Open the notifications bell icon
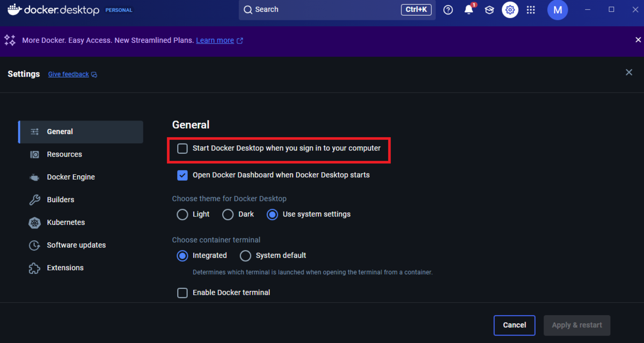 tap(469, 10)
